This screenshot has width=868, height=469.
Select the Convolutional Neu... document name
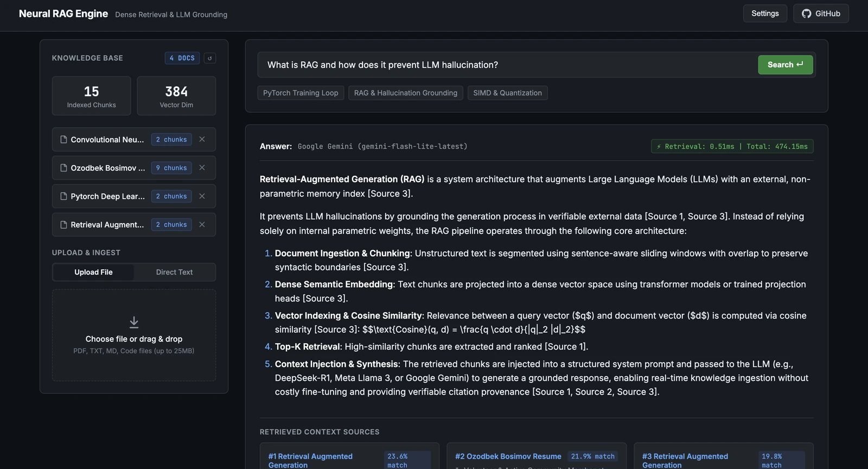coord(107,140)
